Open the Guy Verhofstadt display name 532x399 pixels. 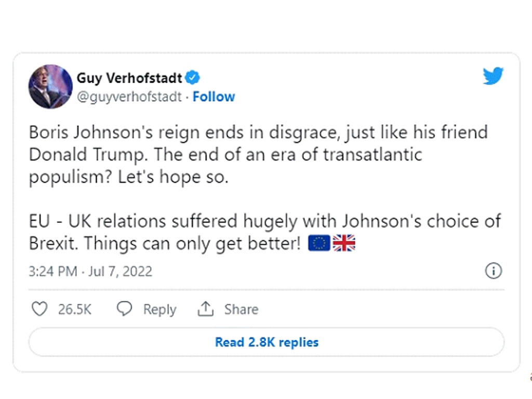pos(129,78)
